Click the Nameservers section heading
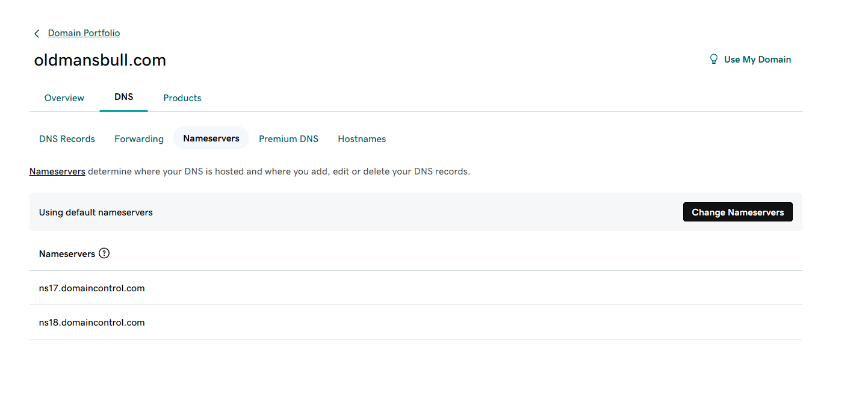 click(66, 253)
